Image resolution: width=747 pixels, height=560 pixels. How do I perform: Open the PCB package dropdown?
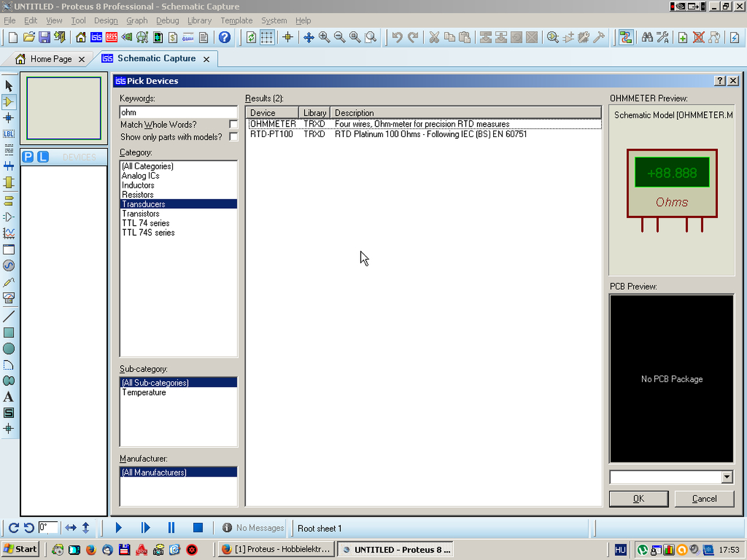pos(727,477)
